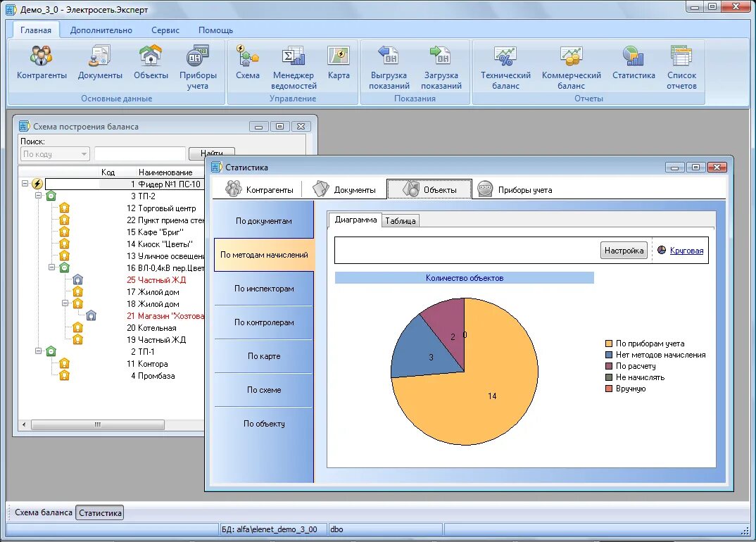Select the Диаграмма tab
This screenshot has width=756, height=542.
point(355,220)
